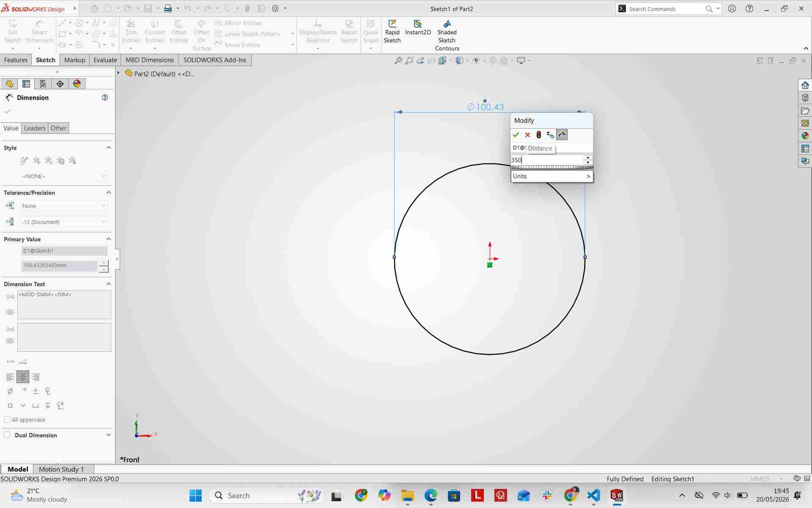
Task: Click the Rapid Sketch button
Action: pyautogui.click(x=392, y=31)
